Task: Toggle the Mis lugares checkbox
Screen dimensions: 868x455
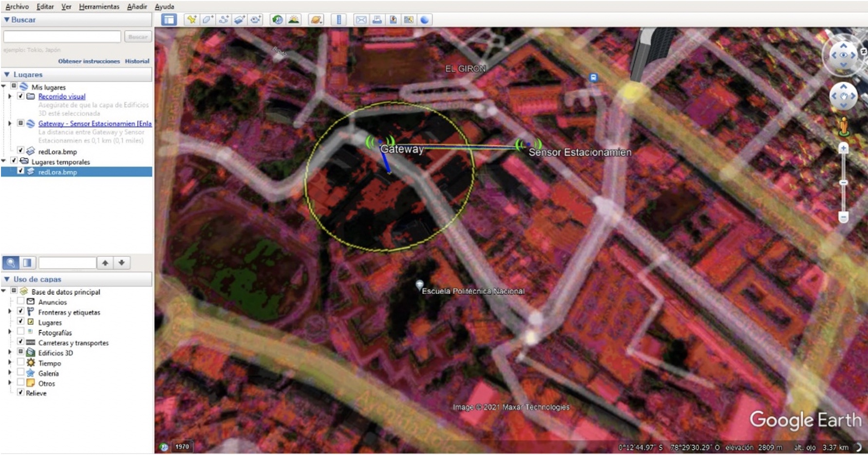Action: 14,86
